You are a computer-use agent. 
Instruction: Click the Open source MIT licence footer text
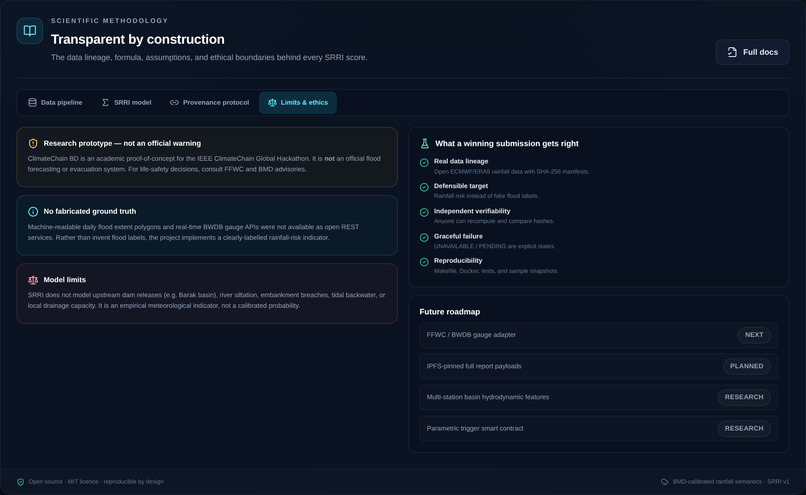96,482
